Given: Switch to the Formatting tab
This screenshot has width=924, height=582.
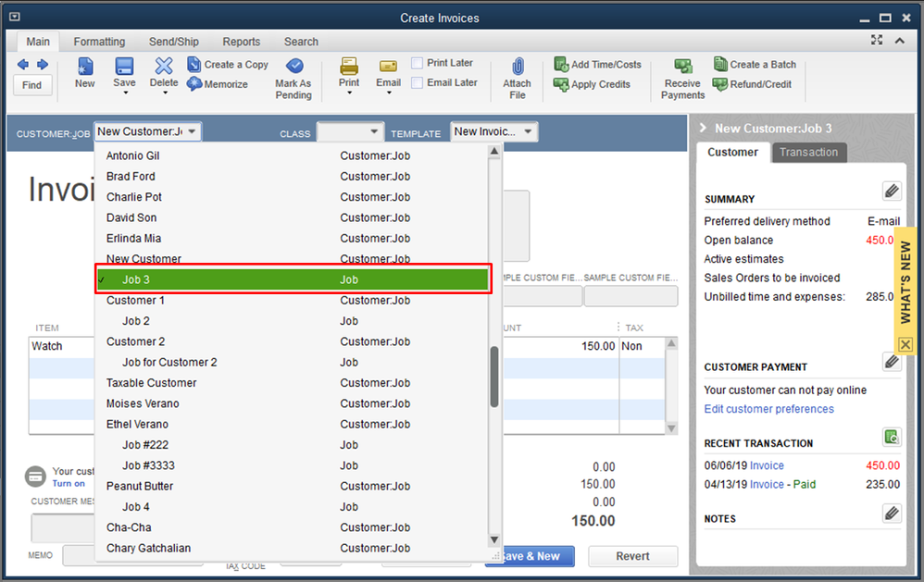Looking at the screenshot, I should pyautogui.click(x=99, y=42).
